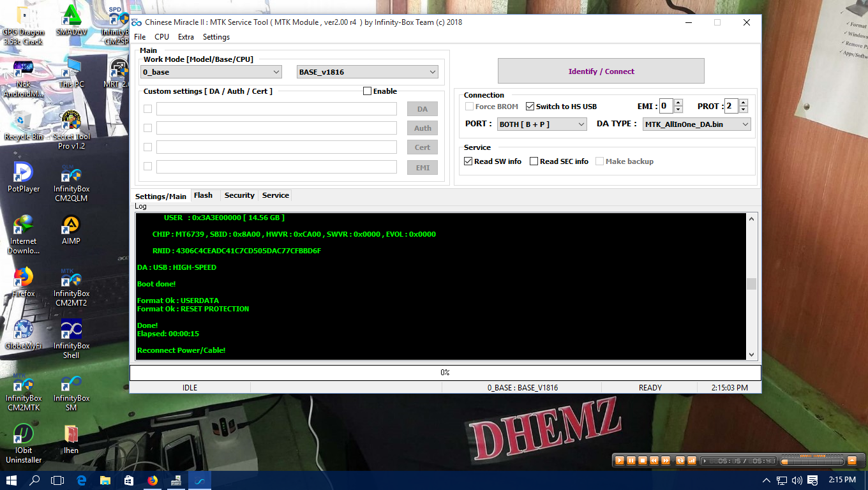Screen dimensions: 868x490
Task: Launch InfinityBox CM2MT2 shortcut
Action: (x=71, y=288)
